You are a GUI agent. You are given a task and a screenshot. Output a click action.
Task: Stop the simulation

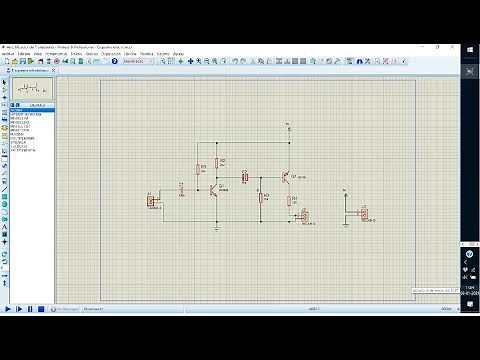[x=41, y=309]
